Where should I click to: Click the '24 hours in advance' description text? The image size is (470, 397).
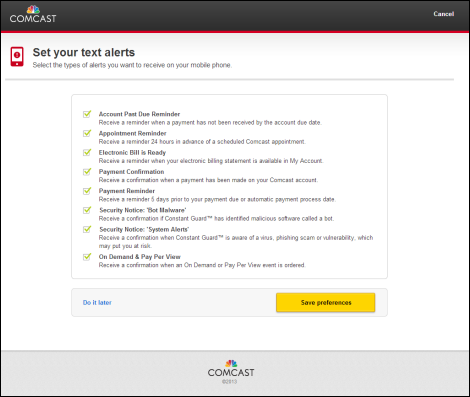pyautogui.click(x=202, y=142)
